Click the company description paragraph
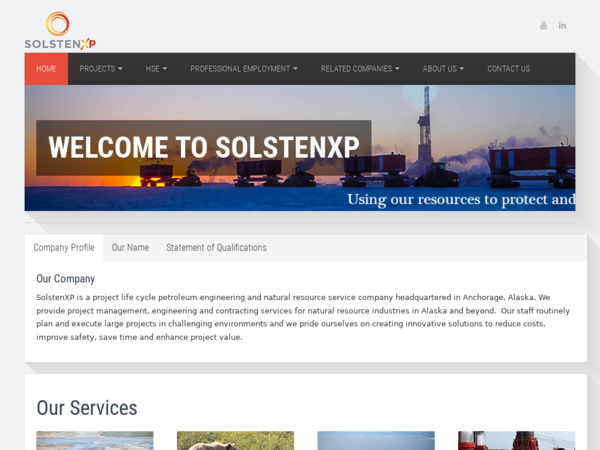600x450 pixels. [x=303, y=317]
